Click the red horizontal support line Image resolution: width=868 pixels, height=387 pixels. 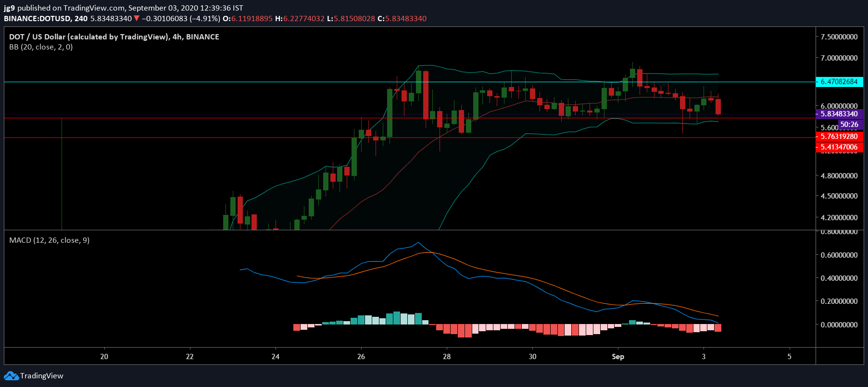tap(410, 138)
